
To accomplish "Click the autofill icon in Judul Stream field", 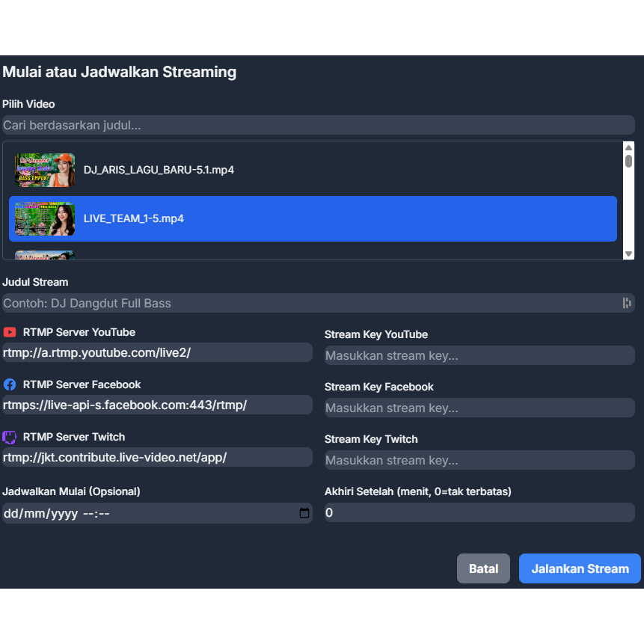I will tap(627, 302).
